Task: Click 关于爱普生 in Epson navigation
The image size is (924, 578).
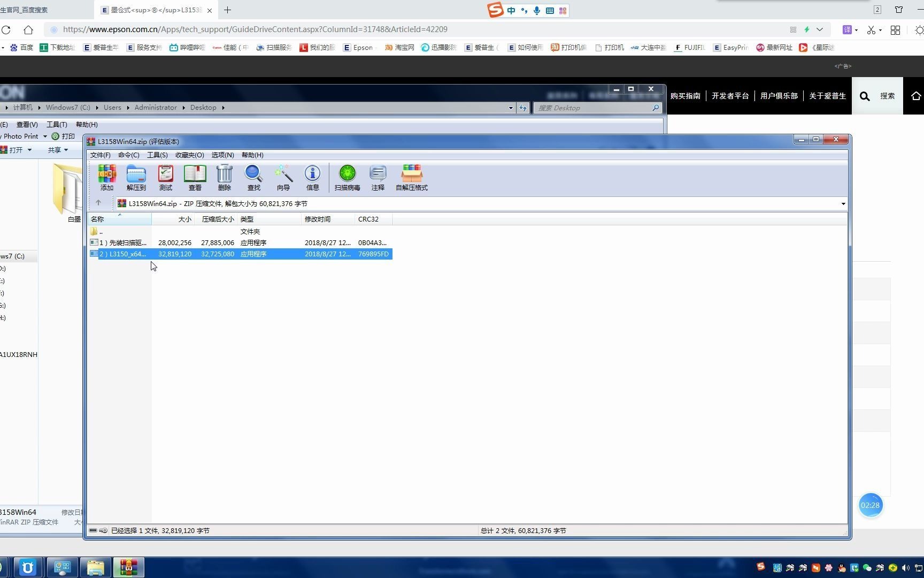Action: coord(828,96)
